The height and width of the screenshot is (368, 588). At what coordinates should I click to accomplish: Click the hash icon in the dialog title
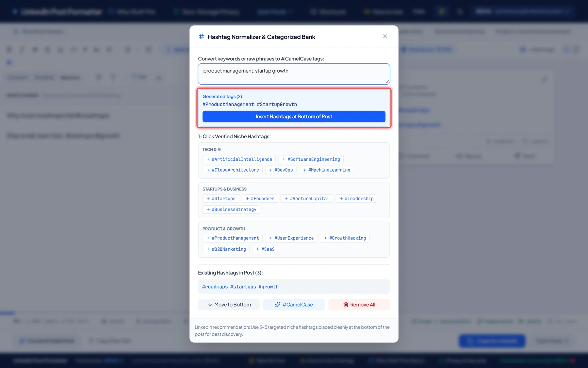pyautogui.click(x=201, y=37)
